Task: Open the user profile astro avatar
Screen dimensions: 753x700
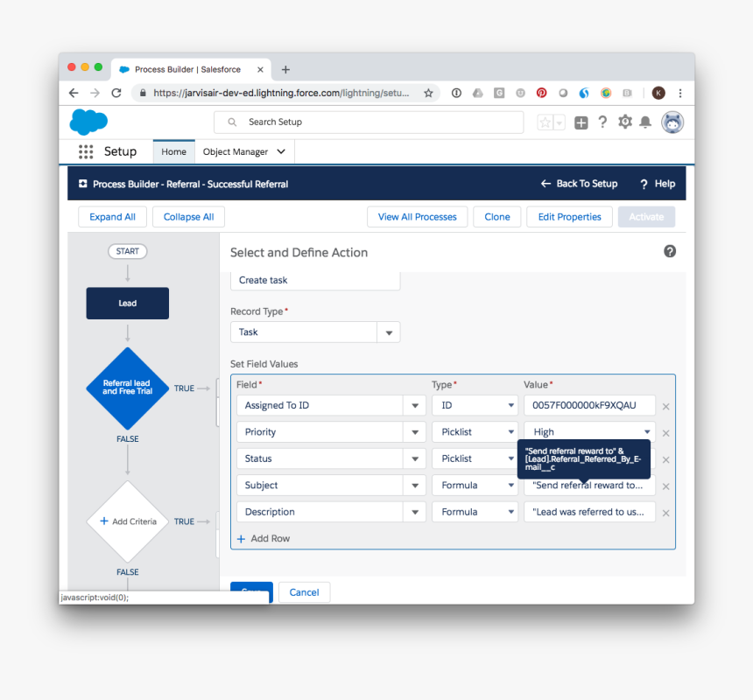Action: (x=672, y=122)
